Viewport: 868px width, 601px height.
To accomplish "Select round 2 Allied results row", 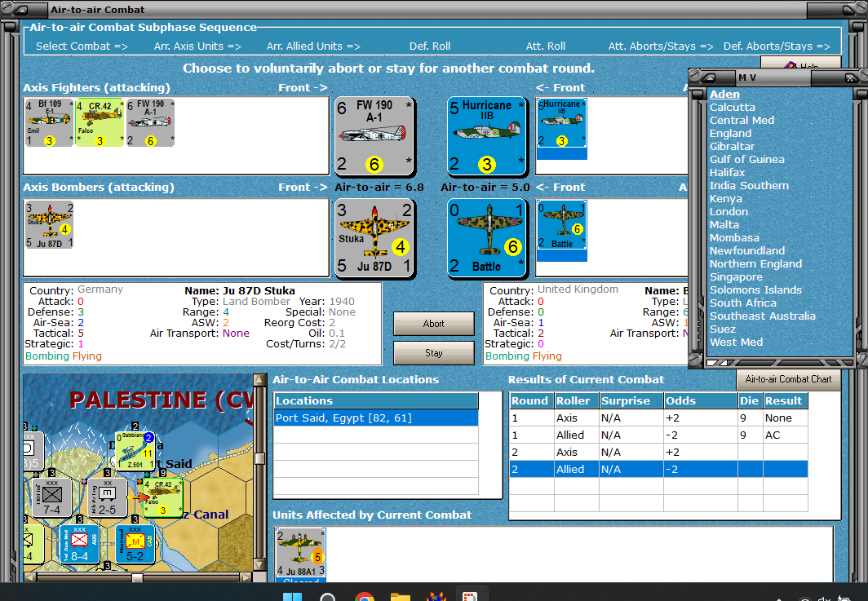I will point(658,469).
